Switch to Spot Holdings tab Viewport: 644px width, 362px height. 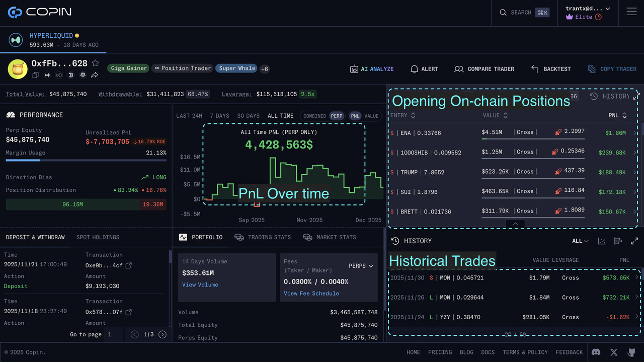[x=98, y=237]
